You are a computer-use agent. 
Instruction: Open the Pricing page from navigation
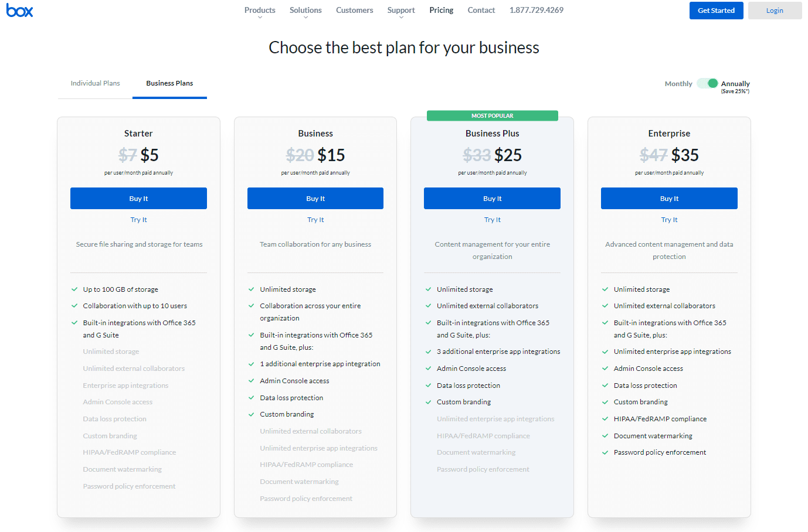pyautogui.click(x=441, y=10)
